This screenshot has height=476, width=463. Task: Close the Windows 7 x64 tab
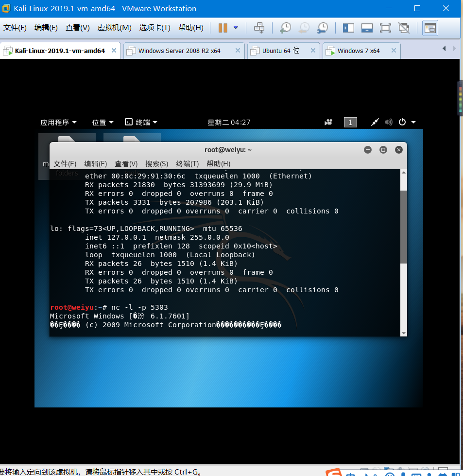tap(394, 51)
